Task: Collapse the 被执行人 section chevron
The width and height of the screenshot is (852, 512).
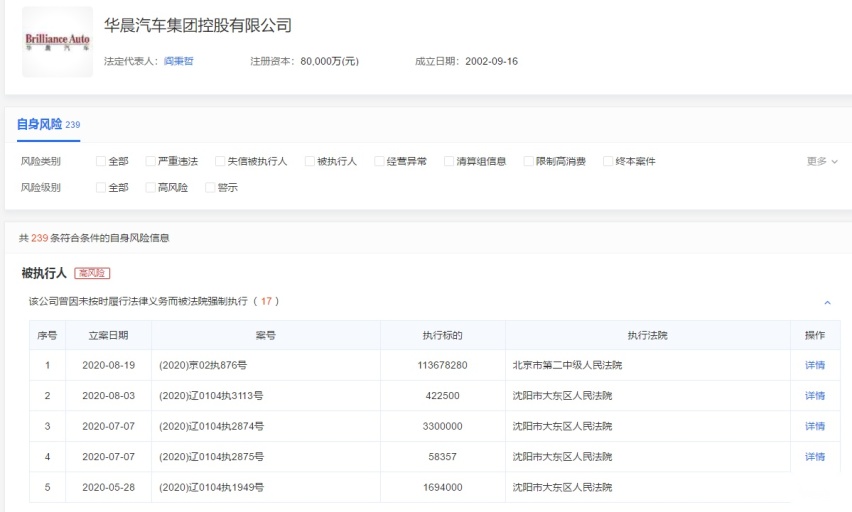Action: 828,303
